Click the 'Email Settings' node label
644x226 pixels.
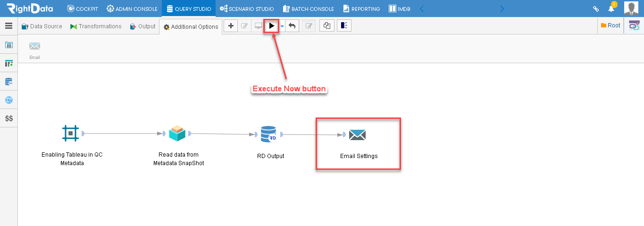pyautogui.click(x=359, y=156)
